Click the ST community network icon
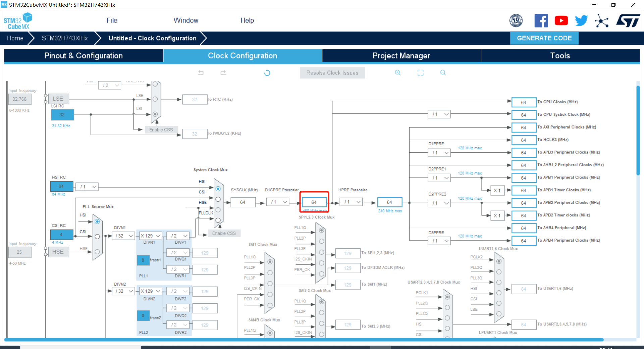 point(601,21)
